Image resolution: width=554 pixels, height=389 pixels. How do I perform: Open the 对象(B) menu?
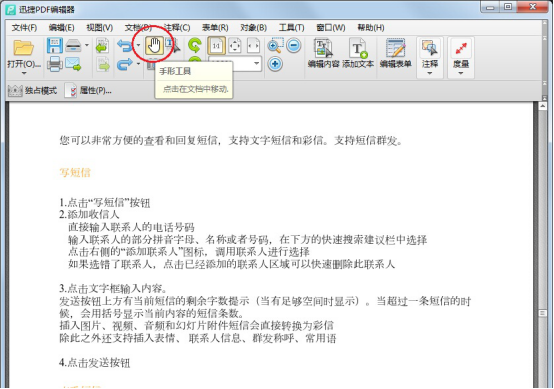[253, 28]
